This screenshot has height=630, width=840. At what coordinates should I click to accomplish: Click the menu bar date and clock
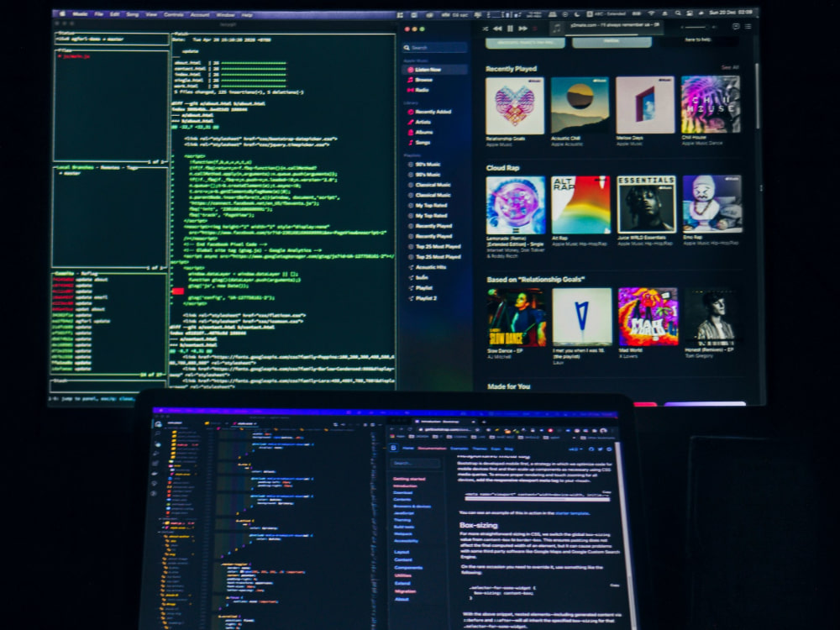pos(731,13)
